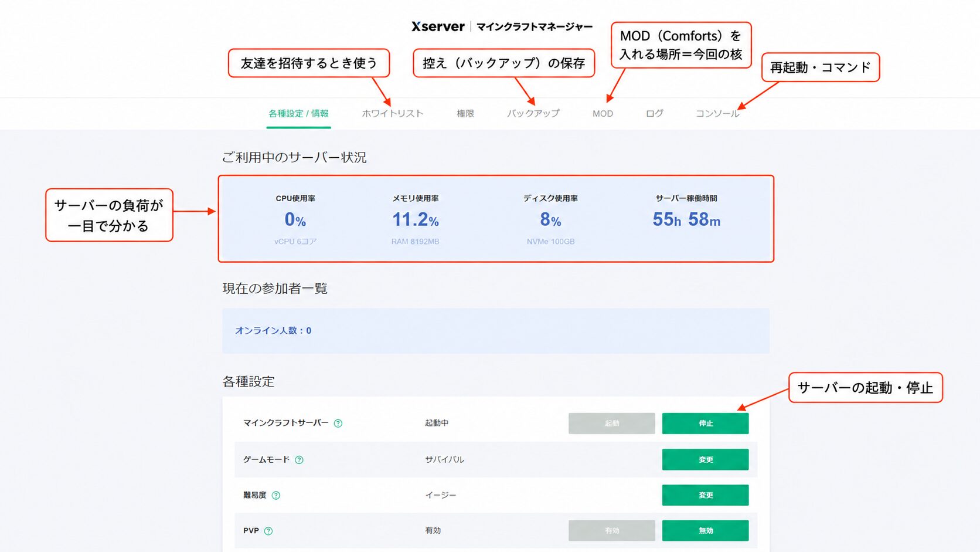980x552 pixels.
Task: Click the CPU使用率 0% value
Action: [295, 219]
